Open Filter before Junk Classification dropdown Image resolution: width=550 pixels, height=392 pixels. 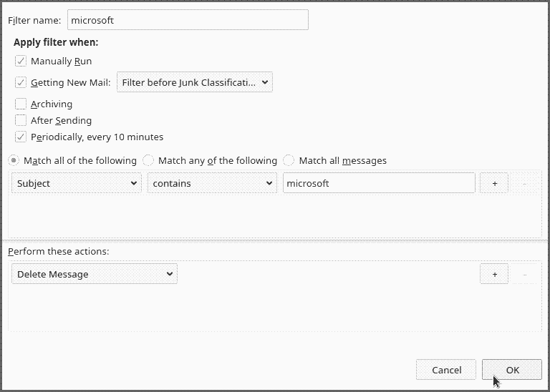[x=195, y=82]
